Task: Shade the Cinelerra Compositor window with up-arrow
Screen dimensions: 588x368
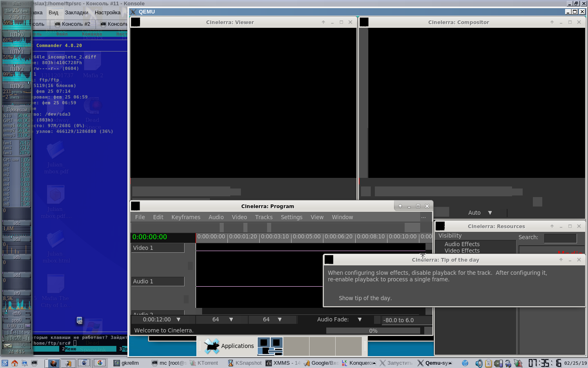Action: pyautogui.click(x=552, y=22)
